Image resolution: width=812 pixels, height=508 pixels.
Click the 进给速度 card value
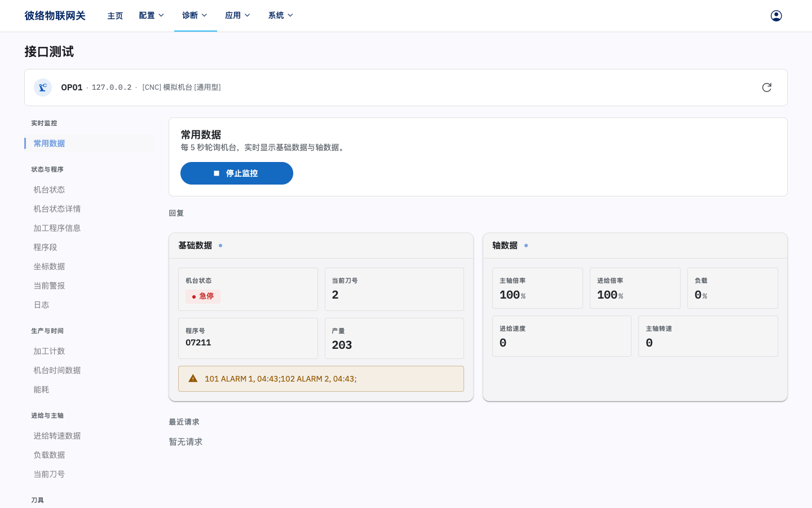coord(503,343)
